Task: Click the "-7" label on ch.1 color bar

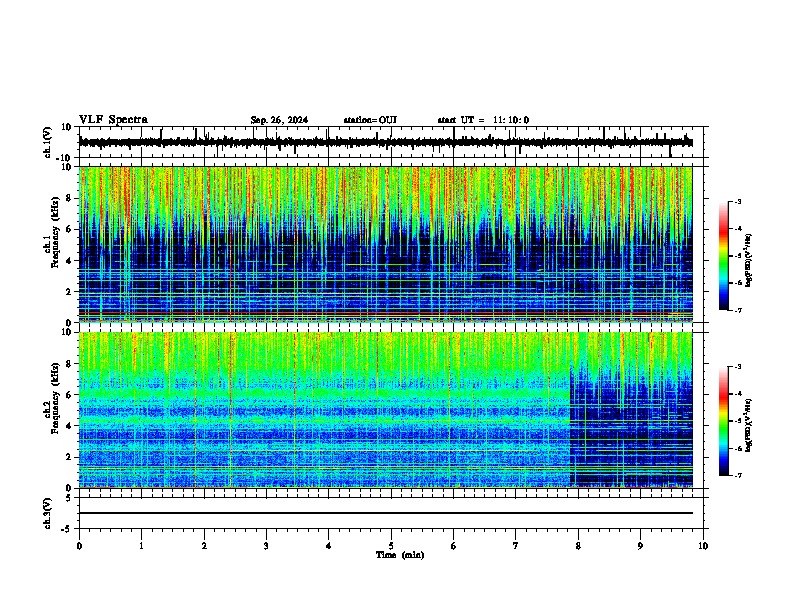Action: 737,310
